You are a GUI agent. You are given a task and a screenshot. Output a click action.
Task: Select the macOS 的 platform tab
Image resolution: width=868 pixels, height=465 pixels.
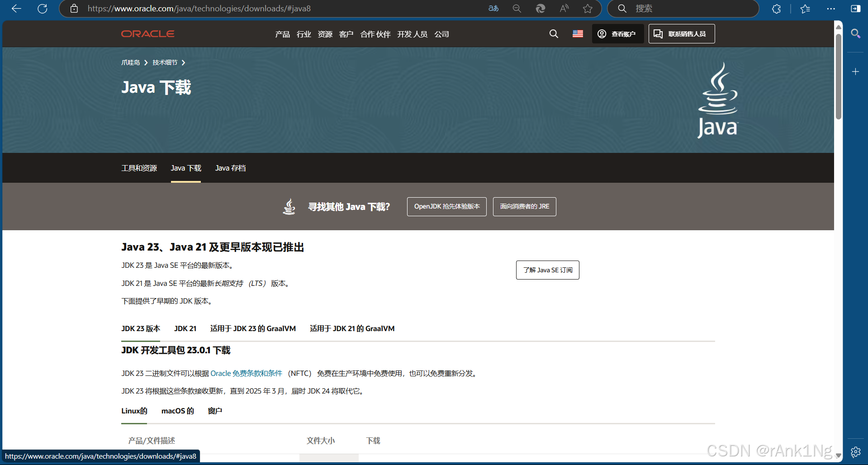click(x=177, y=411)
